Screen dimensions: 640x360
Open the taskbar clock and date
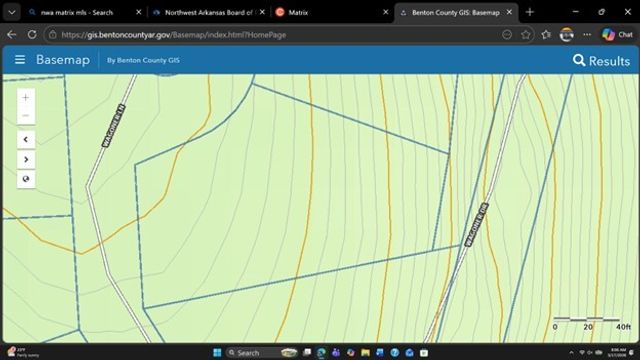(x=617, y=353)
